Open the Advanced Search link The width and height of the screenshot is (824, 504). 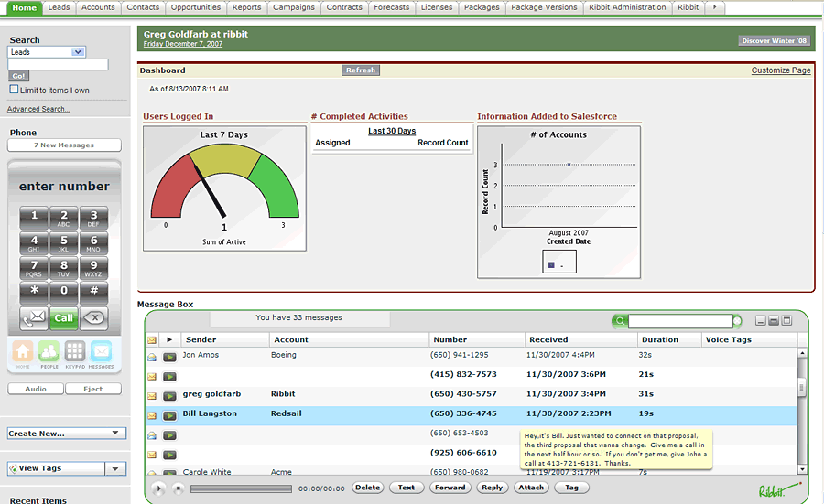[x=38, y=109]
